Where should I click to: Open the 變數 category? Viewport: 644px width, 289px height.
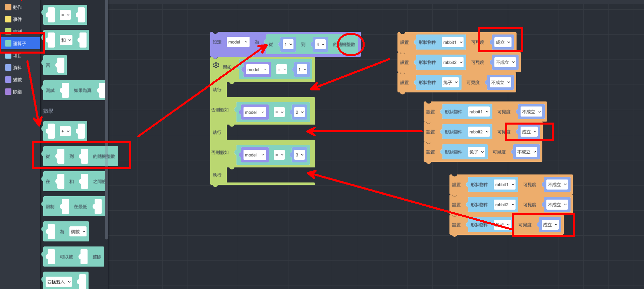[17, 80]
